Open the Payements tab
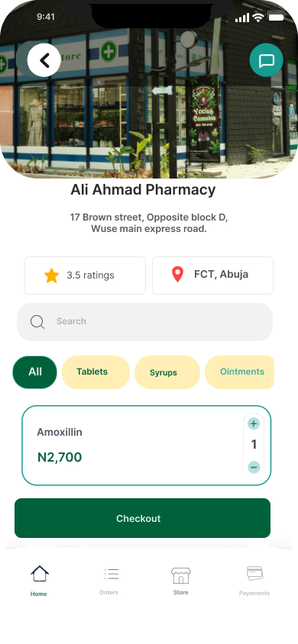Image resolution: width=298 pixels, height=644 pixels. [254, 581]
